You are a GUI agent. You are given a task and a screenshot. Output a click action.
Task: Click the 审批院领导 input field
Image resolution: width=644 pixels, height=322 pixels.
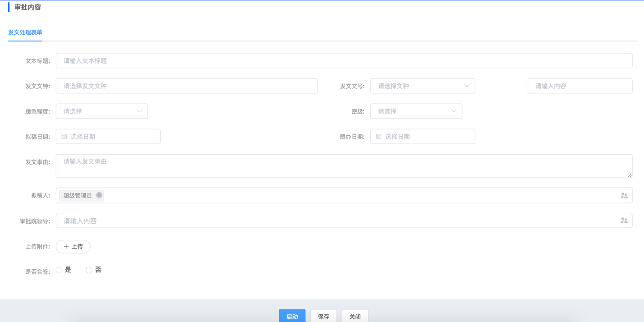click(344, 221)
